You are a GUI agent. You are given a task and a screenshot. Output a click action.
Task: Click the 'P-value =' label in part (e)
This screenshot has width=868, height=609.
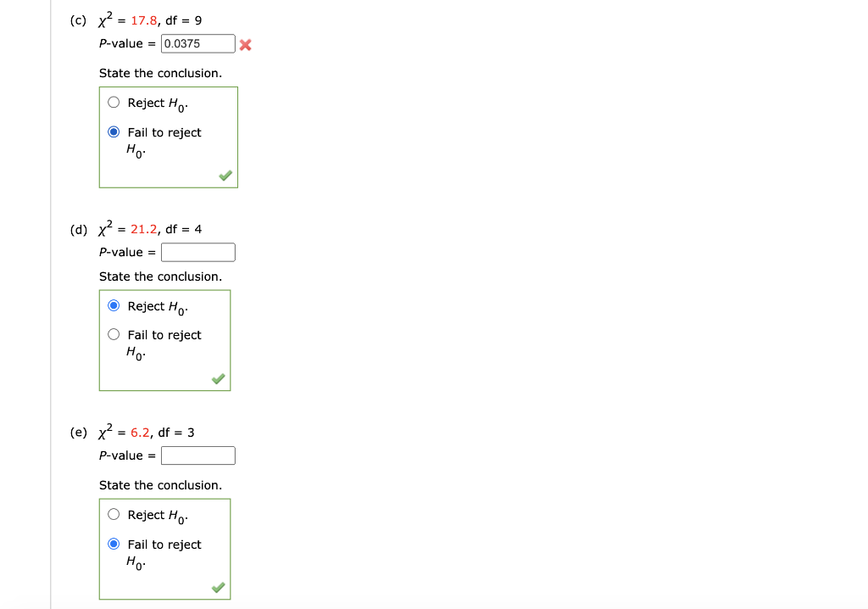tap(125, 455)
